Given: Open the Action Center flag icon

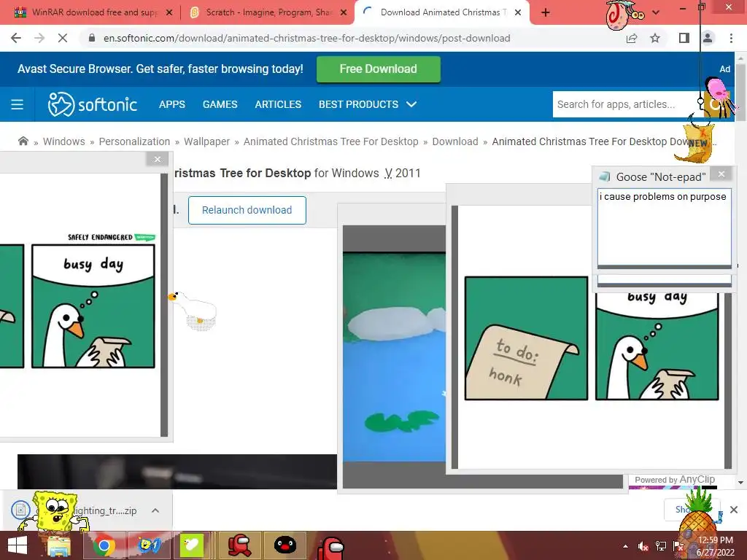Looking at the screenshot, I should [x=678, y=546].
